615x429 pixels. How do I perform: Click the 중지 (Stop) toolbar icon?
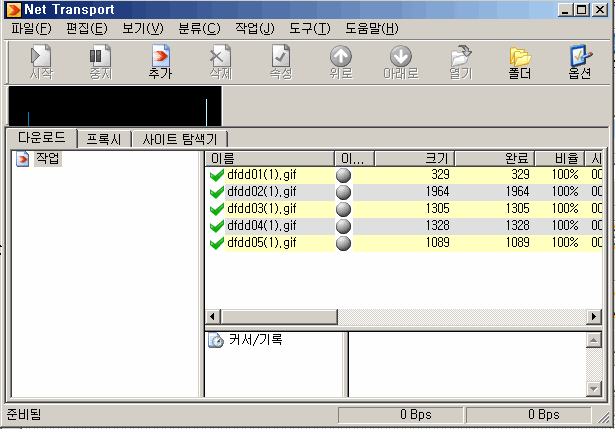tap(100, 56)
